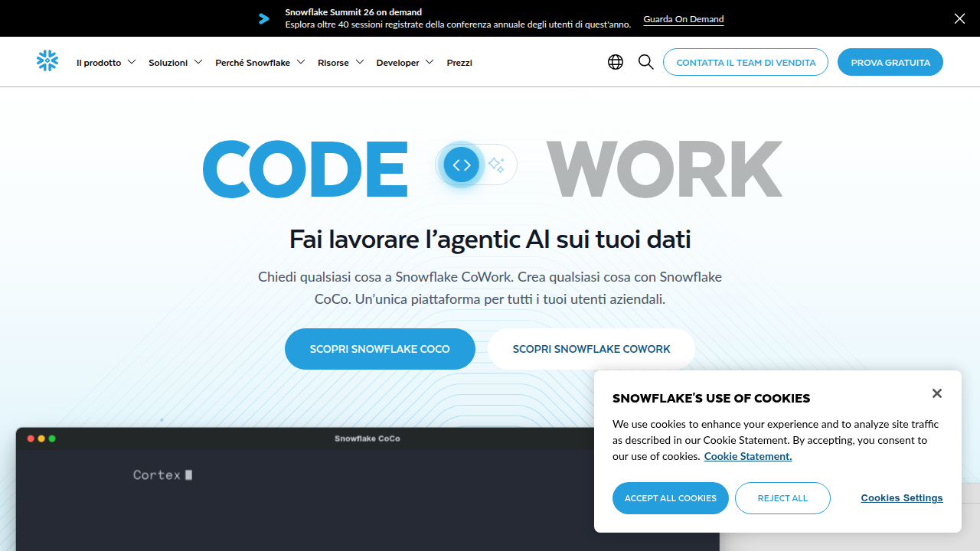Screen dimensions: 980x551
Task: Switch to the sparkle Work toggle icon
Action: [496, 165]
